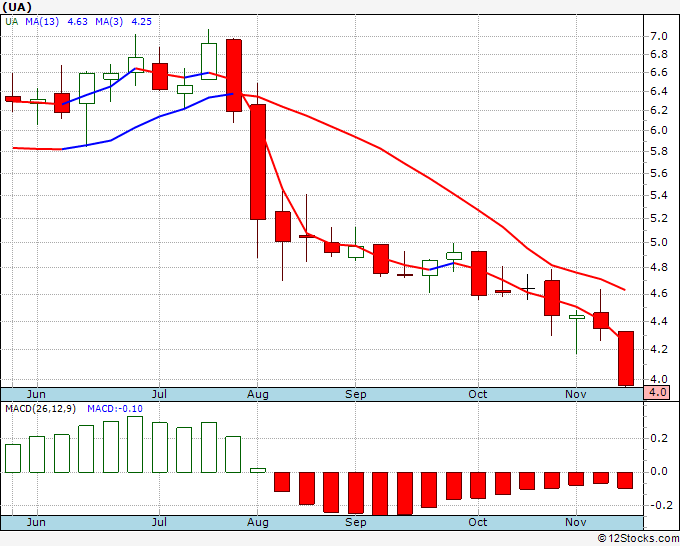
Task: Click the 4.25 moving average value
Action: click(x=141, y=22)
